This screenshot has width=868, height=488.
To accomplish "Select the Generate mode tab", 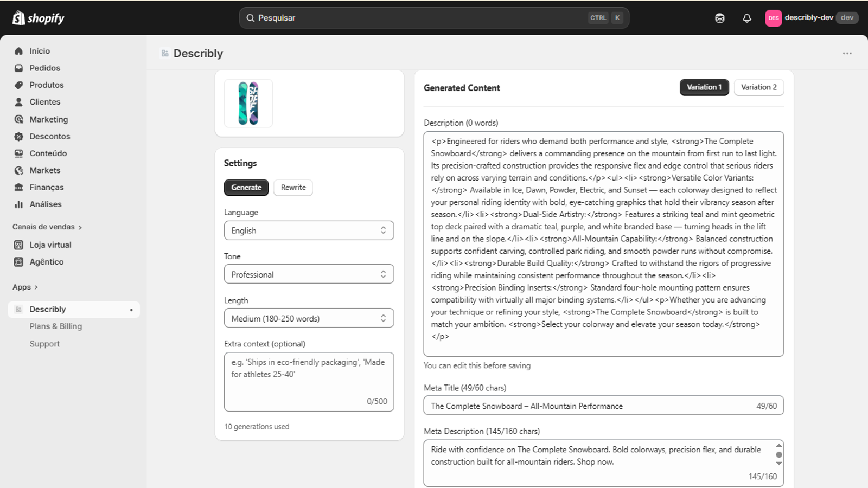I will point(246,187).
